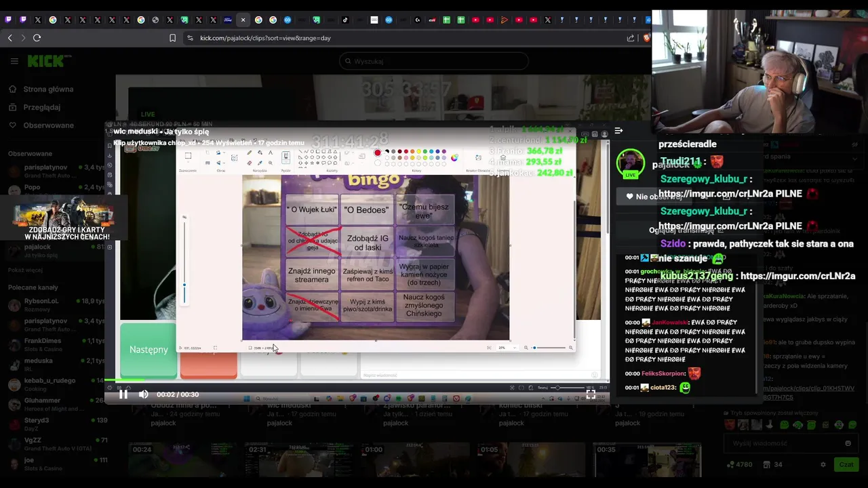Enter fullscreen mode for the clip player
Image resolution: width=868 pixels, height=488 pixels.
pos(591,394)
